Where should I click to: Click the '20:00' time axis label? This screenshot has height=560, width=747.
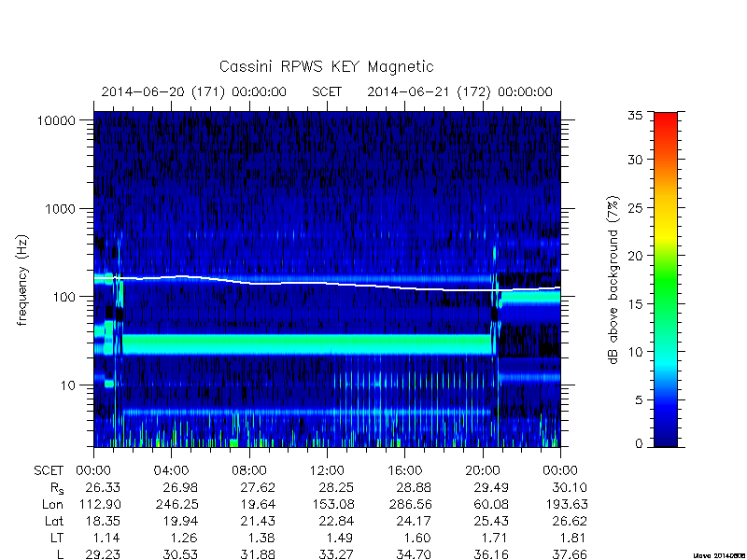(x=483, y=470)
